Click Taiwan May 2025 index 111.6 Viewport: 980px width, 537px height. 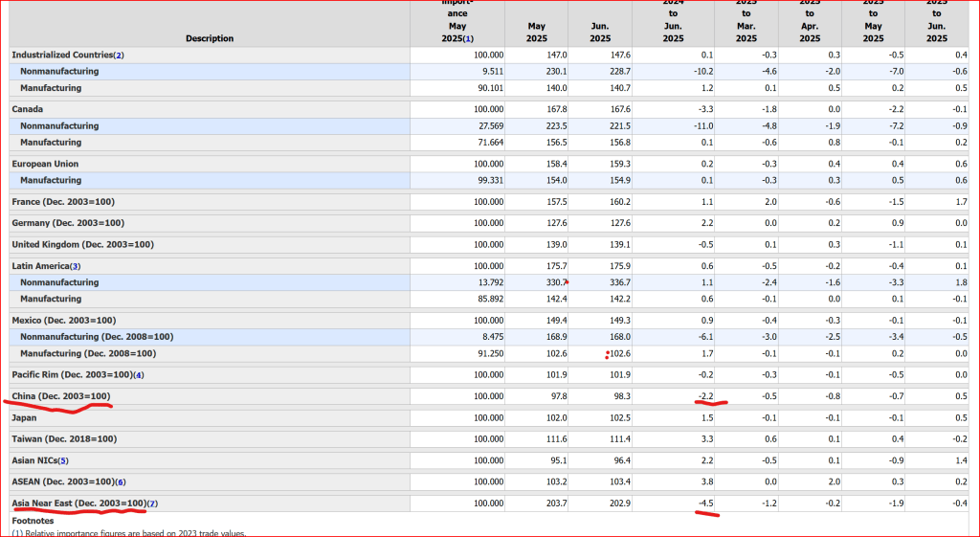(x=556, y=438)
